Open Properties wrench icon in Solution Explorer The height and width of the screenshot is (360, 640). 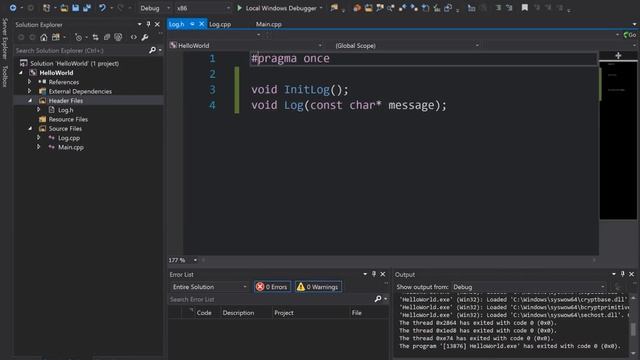[145, 38]
